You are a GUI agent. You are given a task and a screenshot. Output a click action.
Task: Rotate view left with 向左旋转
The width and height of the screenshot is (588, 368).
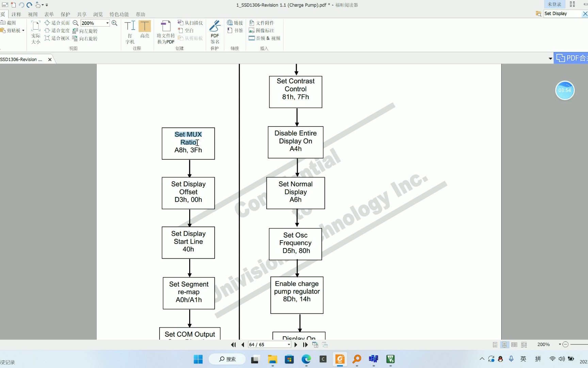85,31
